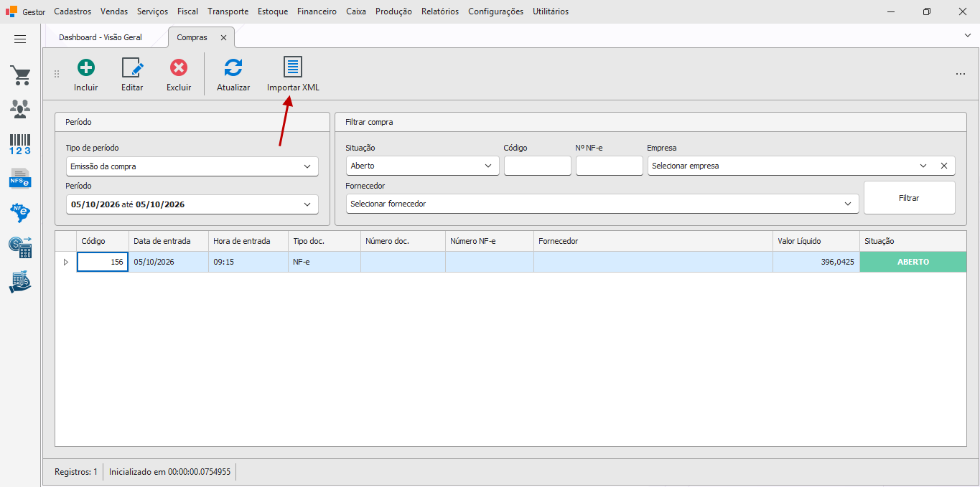Sort by Código column header
The image size is (980, 487).
[x=103, y=241]
